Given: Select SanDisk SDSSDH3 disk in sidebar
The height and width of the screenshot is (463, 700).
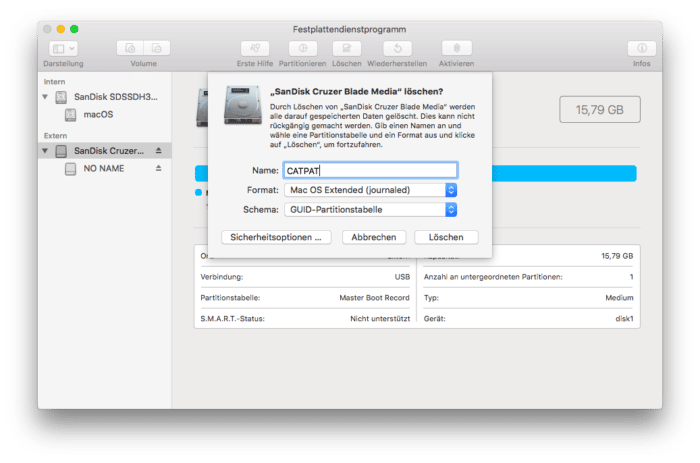Looking at the screenshot, I should (105, 97).
